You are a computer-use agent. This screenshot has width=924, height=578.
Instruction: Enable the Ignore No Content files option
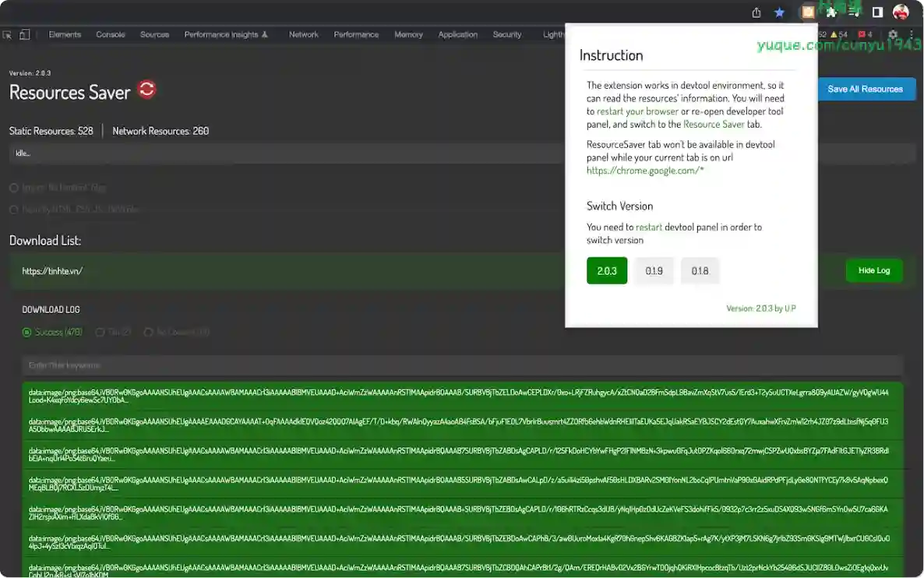pyautogui.click(x=14, y=188)
